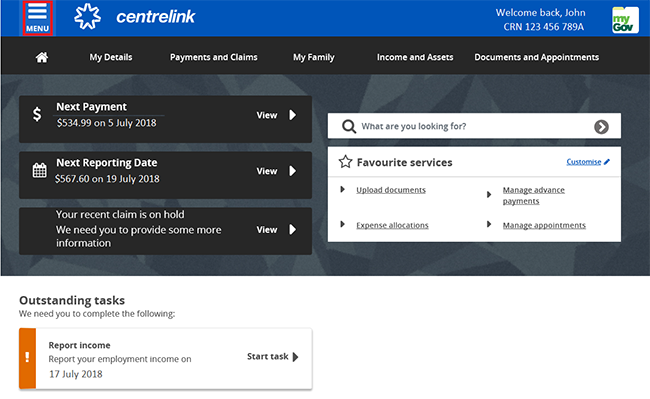Click the 'Outstanding tasks' heading
Viewport: 650px width, 399px height.
72,300
